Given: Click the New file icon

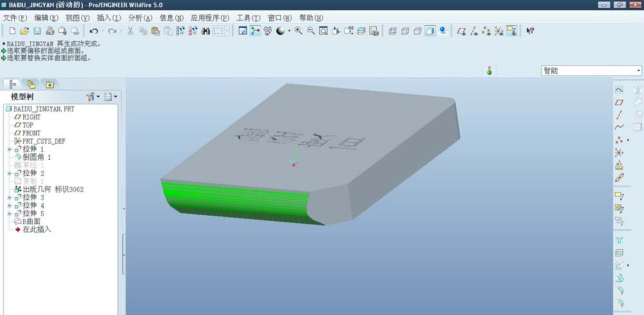Looking at the screenshot, I should 12,31.
